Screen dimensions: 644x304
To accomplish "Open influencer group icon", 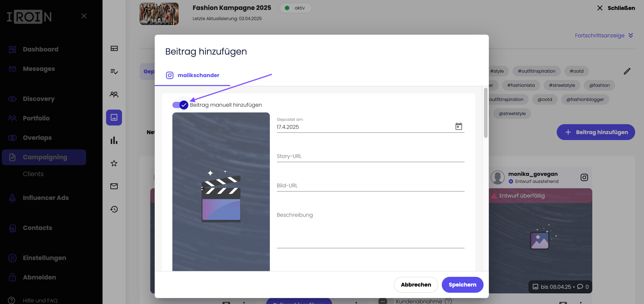I will coord(114,94).
